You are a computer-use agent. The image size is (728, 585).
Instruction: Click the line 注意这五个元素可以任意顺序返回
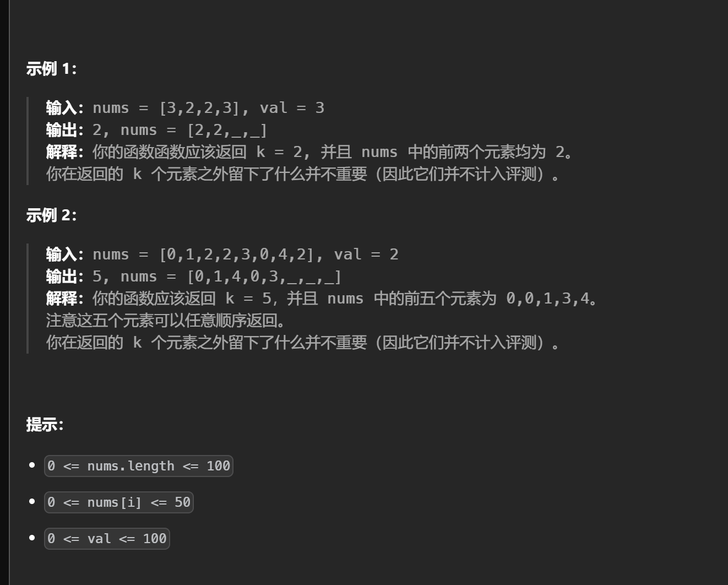166,321
